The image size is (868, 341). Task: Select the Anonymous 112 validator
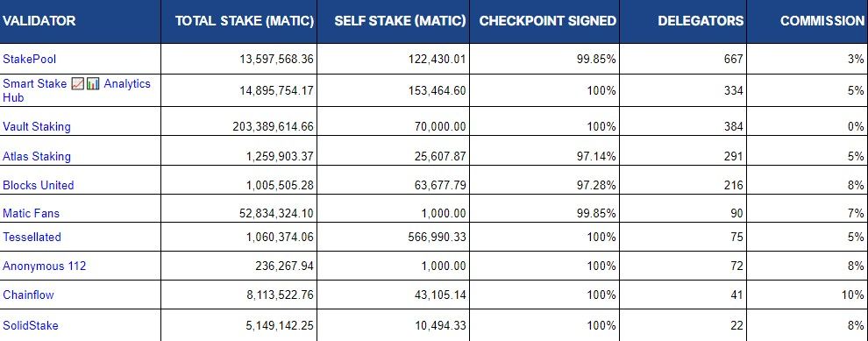click(x=45, y=266)
